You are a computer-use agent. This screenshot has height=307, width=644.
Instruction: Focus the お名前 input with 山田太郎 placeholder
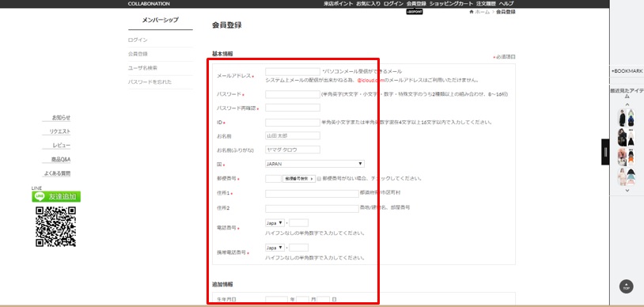click(x=293, y=135)
